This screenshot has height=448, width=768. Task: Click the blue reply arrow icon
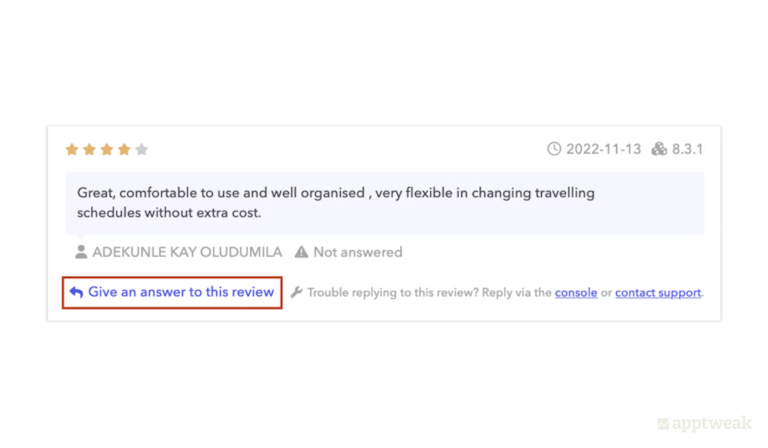point(76,292)
